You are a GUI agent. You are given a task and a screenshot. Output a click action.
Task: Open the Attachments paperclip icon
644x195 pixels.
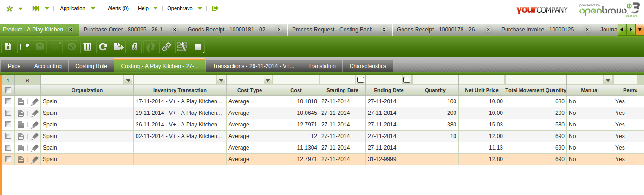[x=134, y=47]
